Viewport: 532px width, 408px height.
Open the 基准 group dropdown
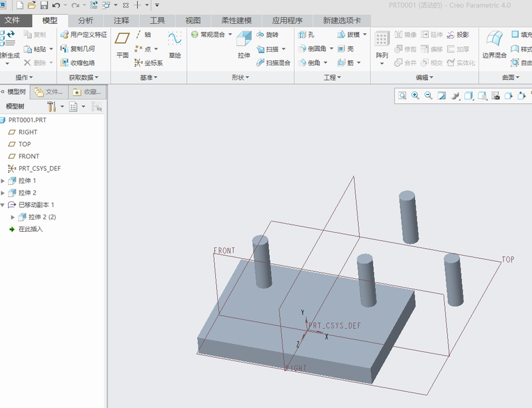[x=149, y=78]
